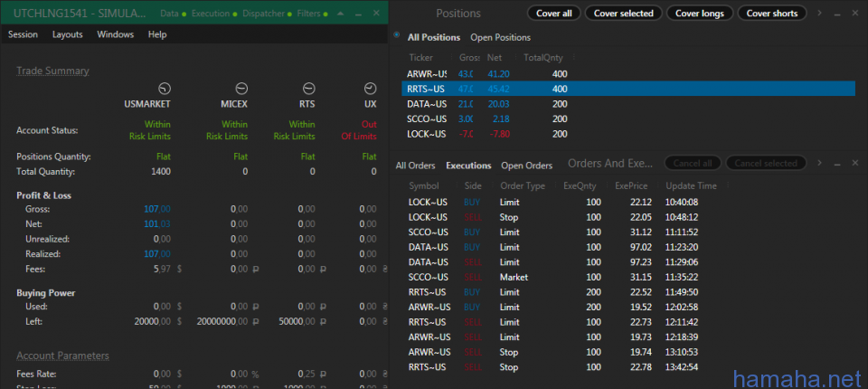The image size is (868, 389).
Task: Sort executions by Symbol column
Action: (x=423, y=186)
